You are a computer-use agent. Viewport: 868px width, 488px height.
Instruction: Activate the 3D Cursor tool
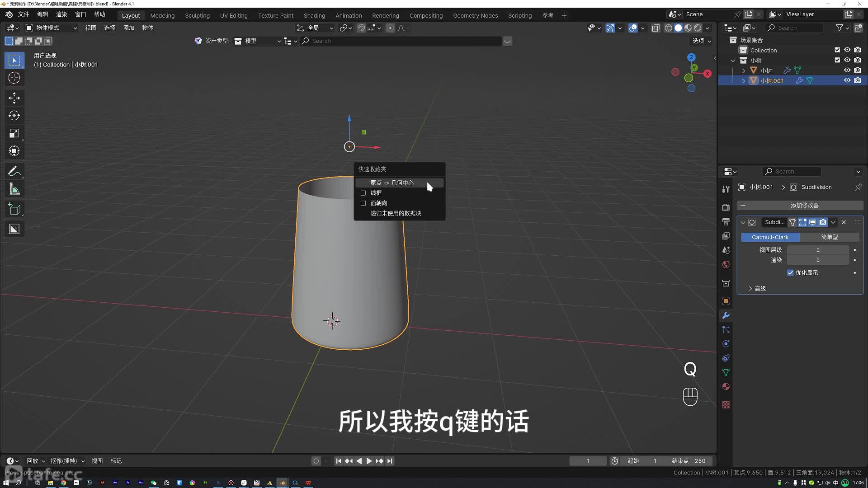(x=14, y=78)
